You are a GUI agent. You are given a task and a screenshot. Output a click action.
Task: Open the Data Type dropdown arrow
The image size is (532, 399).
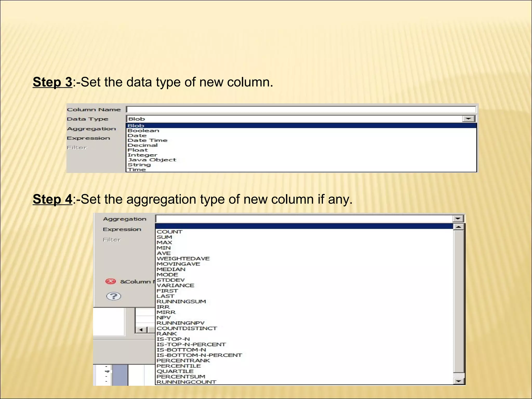(x=468, y=119)
